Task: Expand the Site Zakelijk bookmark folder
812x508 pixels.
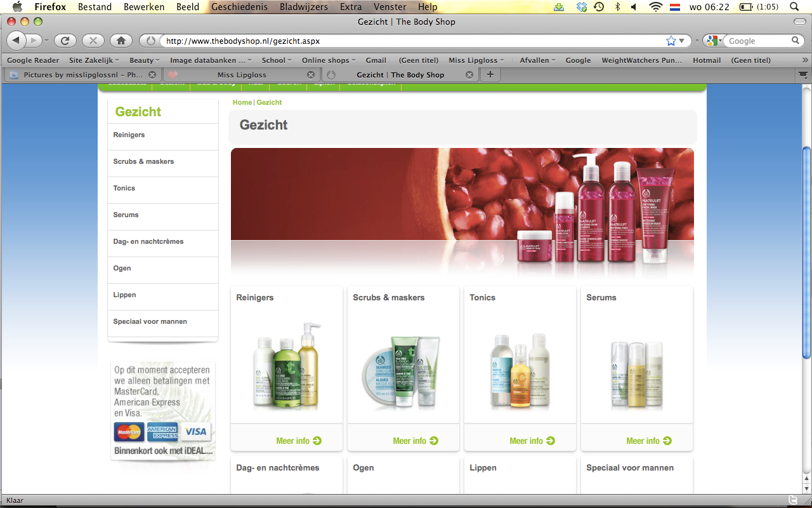Action: pos(94,60)
